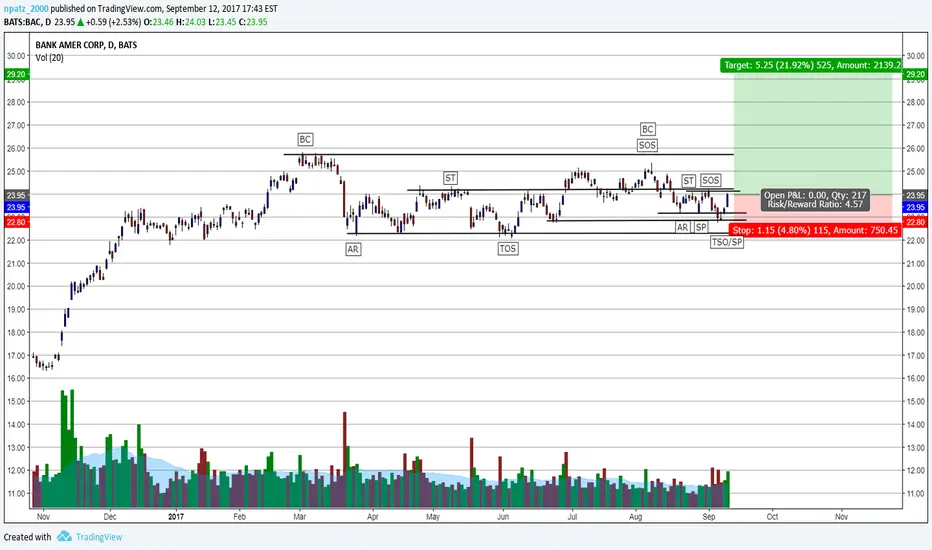Select the SOS label near September

(x=710, y=180)
